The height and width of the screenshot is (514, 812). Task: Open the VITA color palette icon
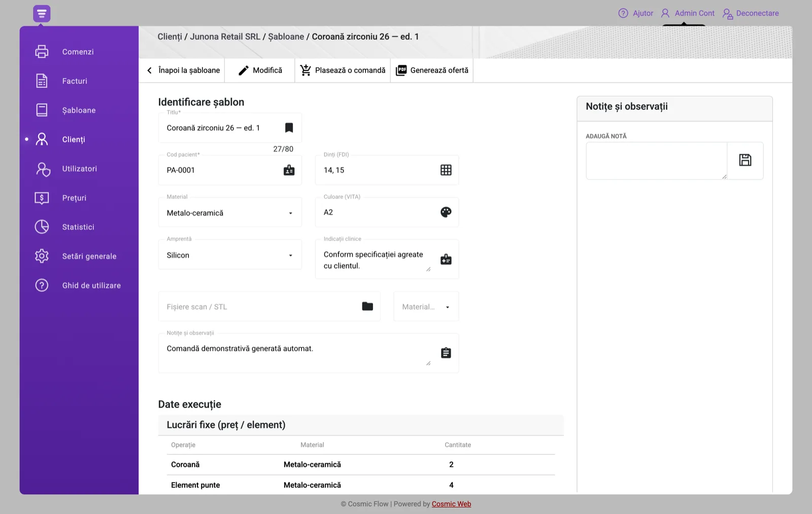pyautogui.click(x=446, y=212)
